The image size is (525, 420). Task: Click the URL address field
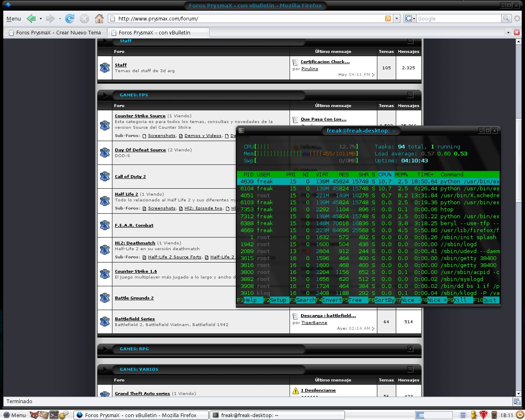[250, 18]
